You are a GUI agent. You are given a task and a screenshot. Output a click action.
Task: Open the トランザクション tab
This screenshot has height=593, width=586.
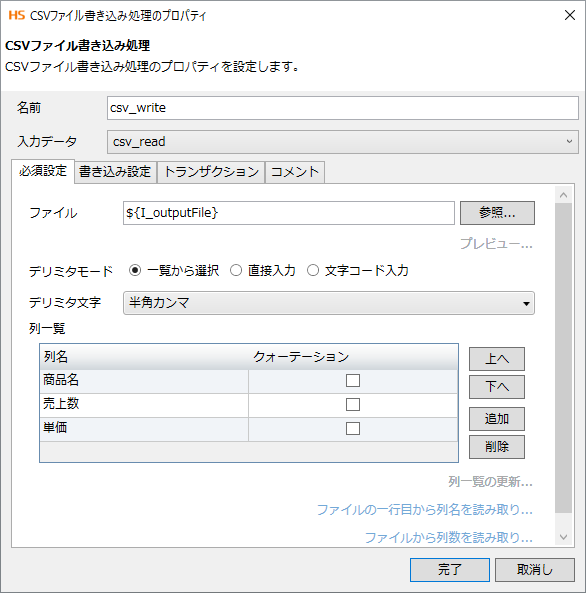tap(211, 172)
